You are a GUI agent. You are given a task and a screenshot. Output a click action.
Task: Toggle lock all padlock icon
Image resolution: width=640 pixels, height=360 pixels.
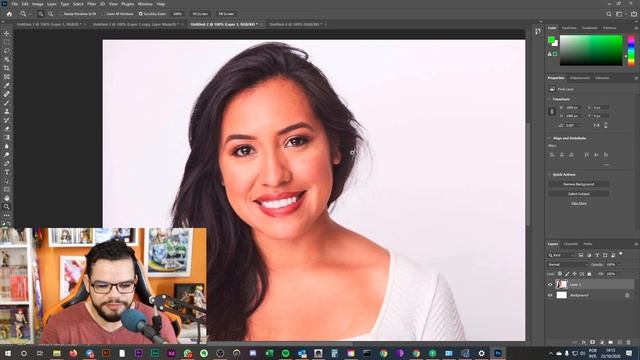pos(589,274)
